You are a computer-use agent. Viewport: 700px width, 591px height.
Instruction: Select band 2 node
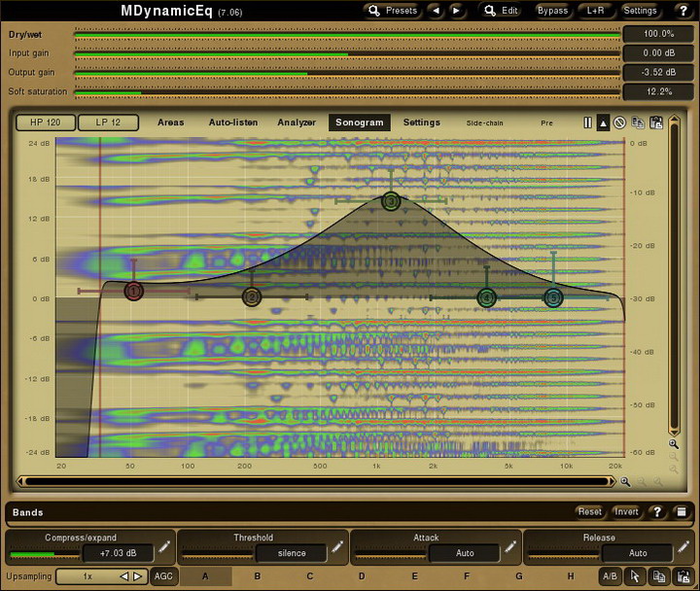click(252, 296)
